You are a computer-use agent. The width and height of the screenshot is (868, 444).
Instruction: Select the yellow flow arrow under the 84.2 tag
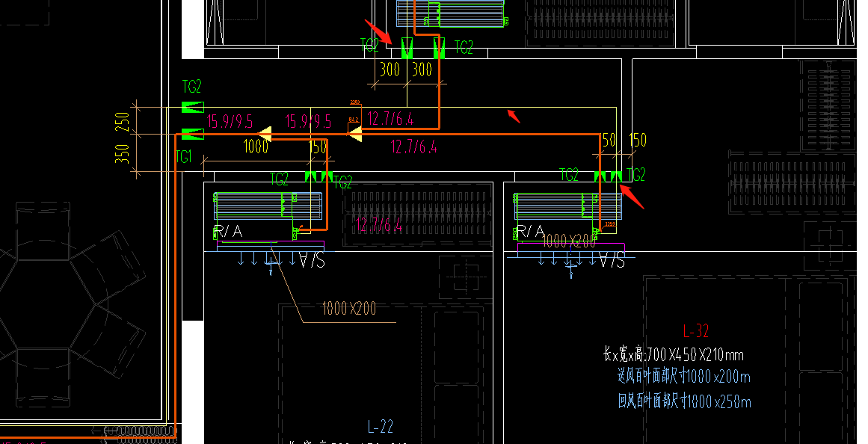tap(354, 133)
